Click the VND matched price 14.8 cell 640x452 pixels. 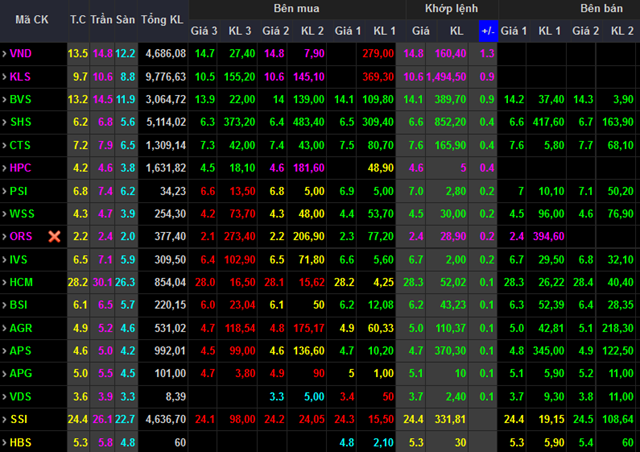414,53
